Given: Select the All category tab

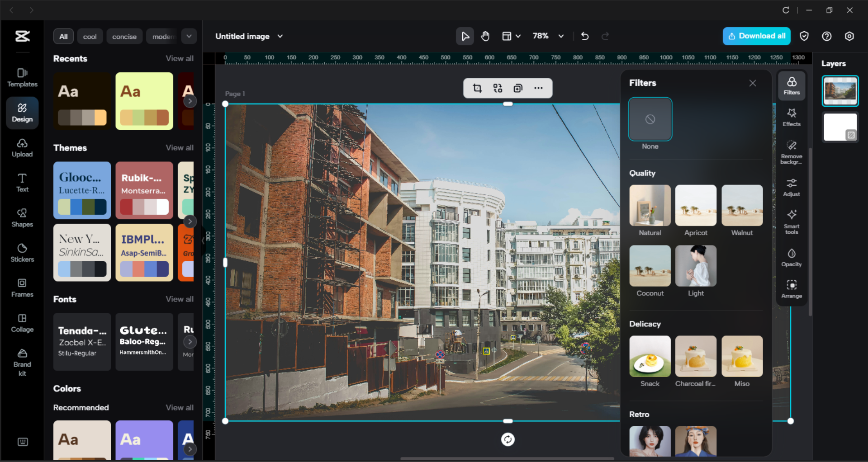Looking at the screenshot, I should pos(63,36).
